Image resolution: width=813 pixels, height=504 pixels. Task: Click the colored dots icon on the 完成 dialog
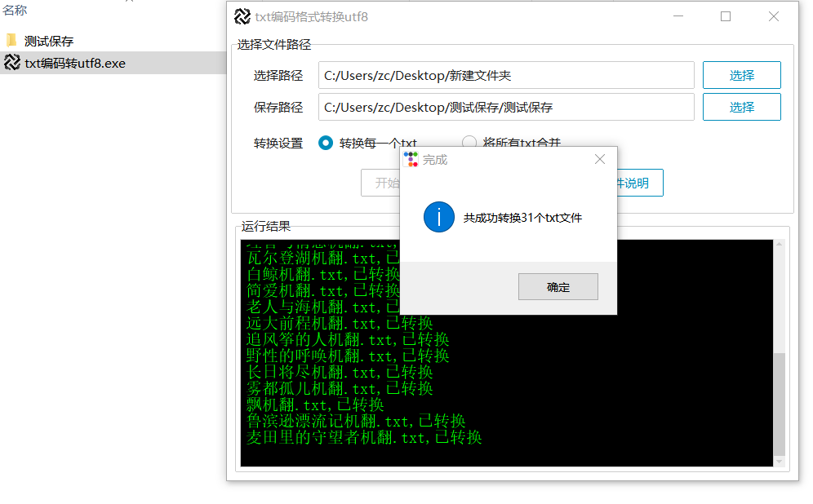(411, 159)
